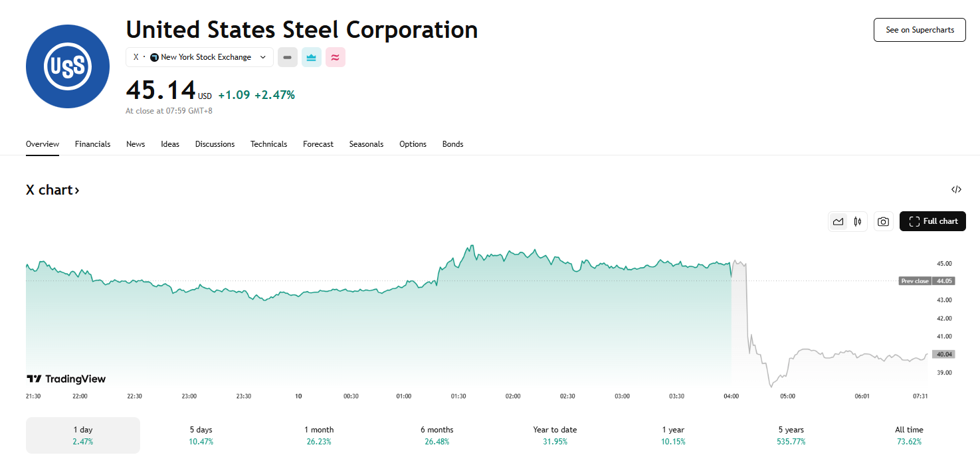Open the News tab

pos(136,144)
